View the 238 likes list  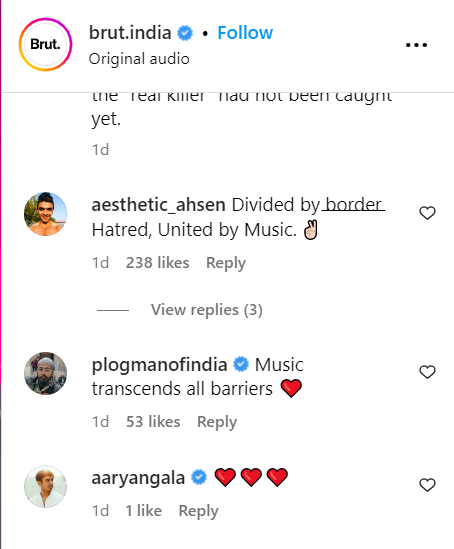tap(158, 263)
